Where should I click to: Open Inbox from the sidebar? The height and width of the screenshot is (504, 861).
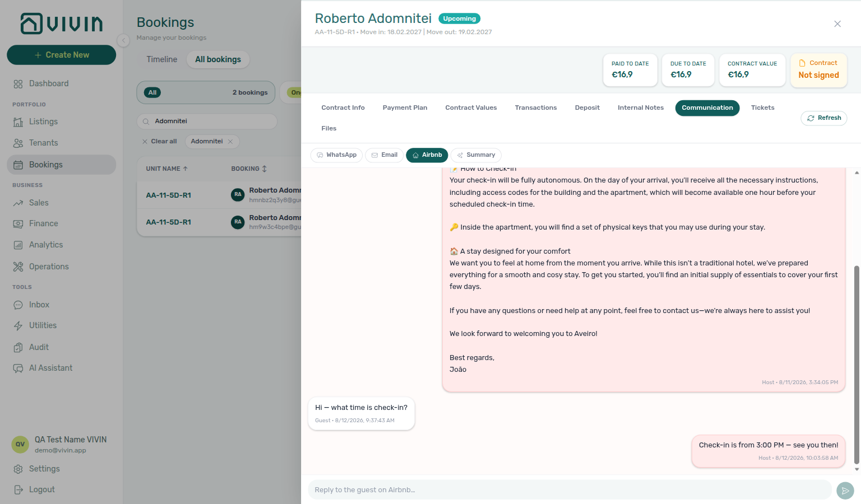pyautogui.click(x=62, y=305)
